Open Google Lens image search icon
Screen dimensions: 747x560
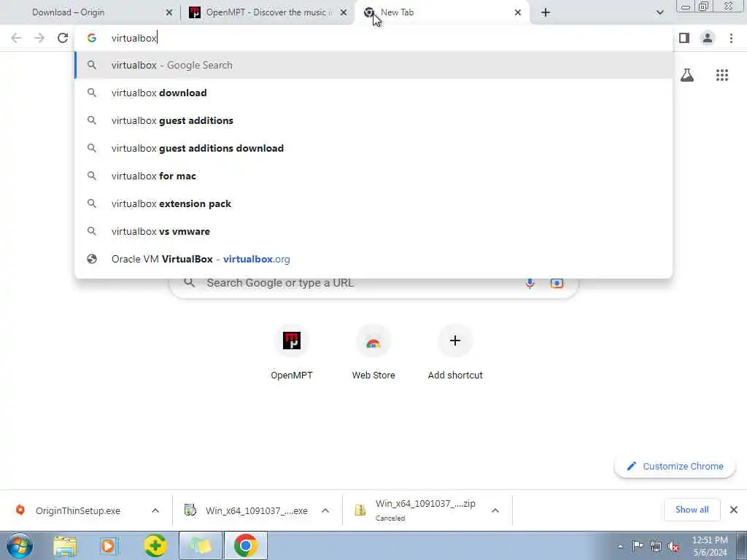point(557,283)
